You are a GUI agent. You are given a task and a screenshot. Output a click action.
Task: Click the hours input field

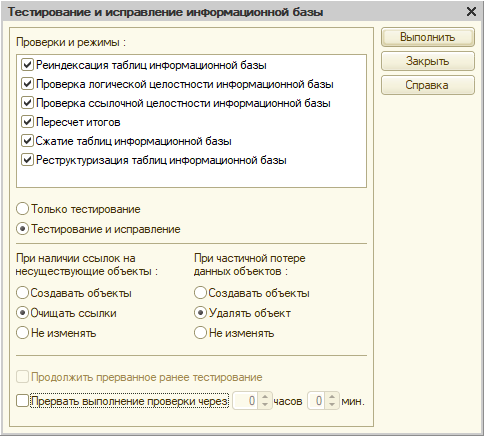pyautogui.click(x=246, y=401)
